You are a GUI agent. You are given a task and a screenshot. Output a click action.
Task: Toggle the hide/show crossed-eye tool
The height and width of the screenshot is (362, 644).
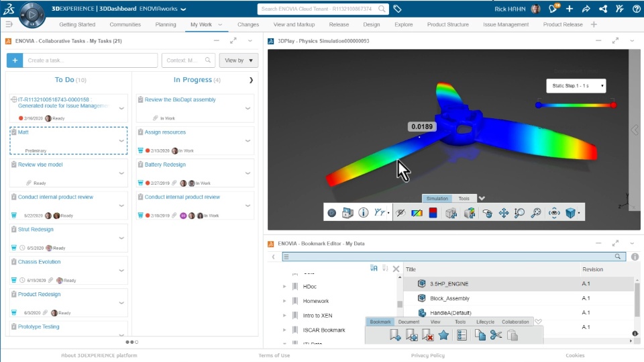(x=400, y=213)
